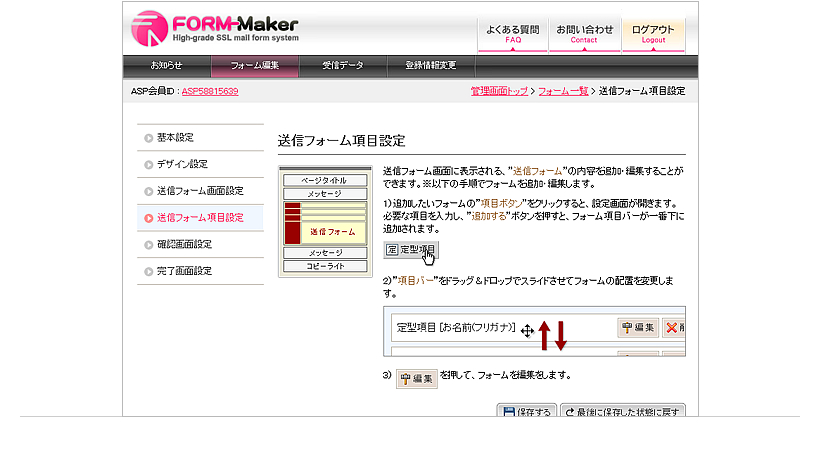Switch to the 受信データ tab
The image size is (820, 460).
343,65
